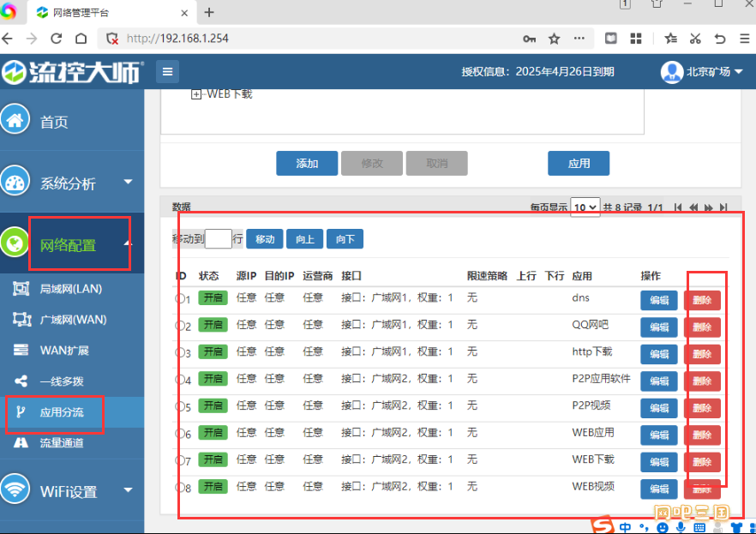This screenshot has width=756, height=534.
Task: Open rows-per-page dropdown showing 10
Action: [585, 207]
